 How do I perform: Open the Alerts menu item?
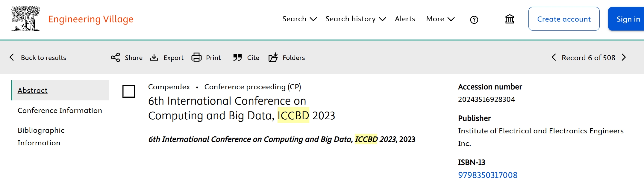tap(405, 19)
